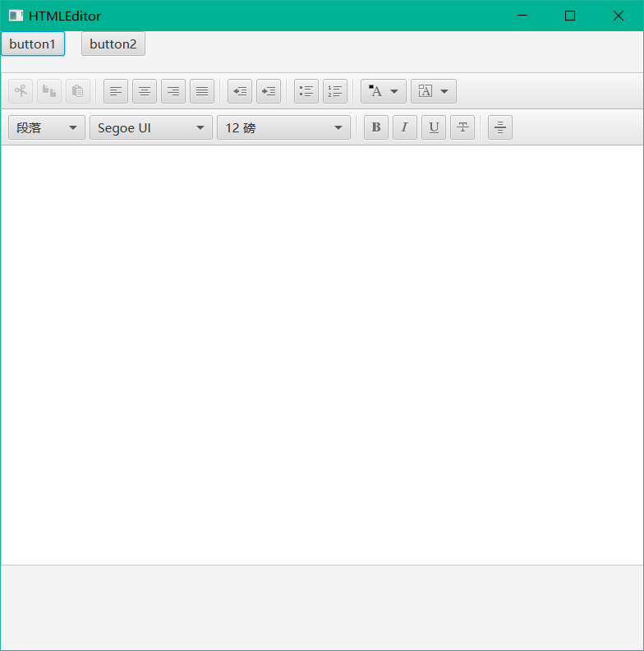This screenshot has height=651, width=644.
Task: Open the text foreground color picker
Action: (384, 91)
